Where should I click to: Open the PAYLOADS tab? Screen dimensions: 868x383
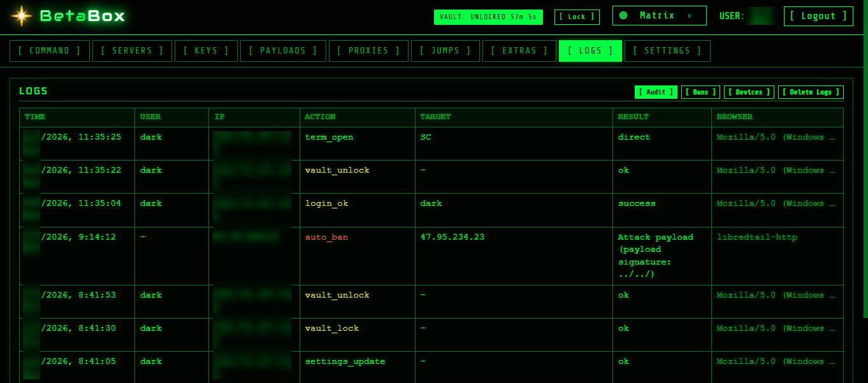(283, 51)
